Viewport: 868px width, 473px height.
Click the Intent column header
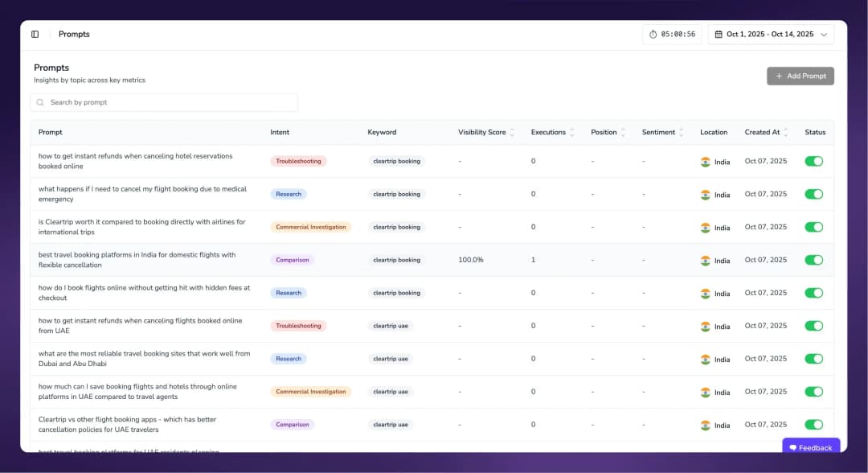[x=280, y=133]
